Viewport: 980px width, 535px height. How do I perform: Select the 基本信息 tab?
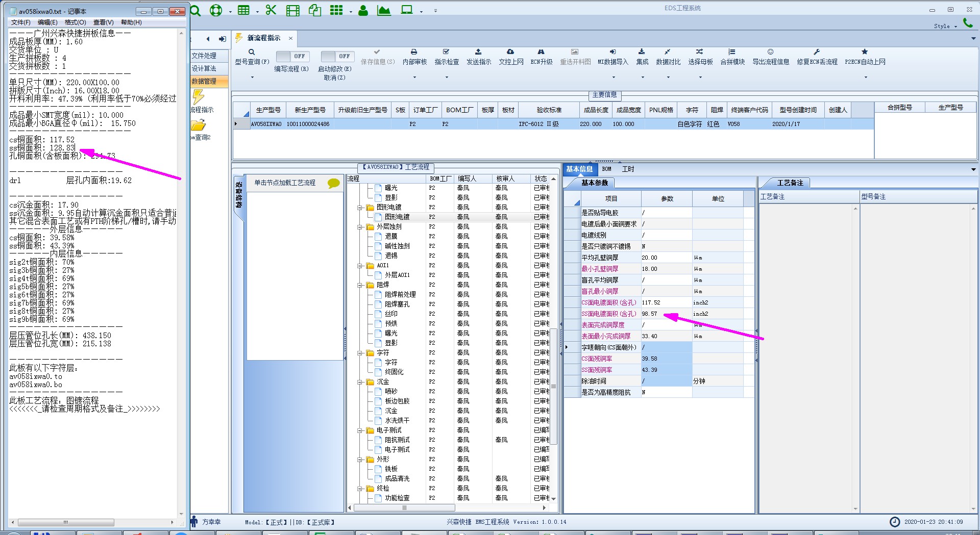click(579, 169)
